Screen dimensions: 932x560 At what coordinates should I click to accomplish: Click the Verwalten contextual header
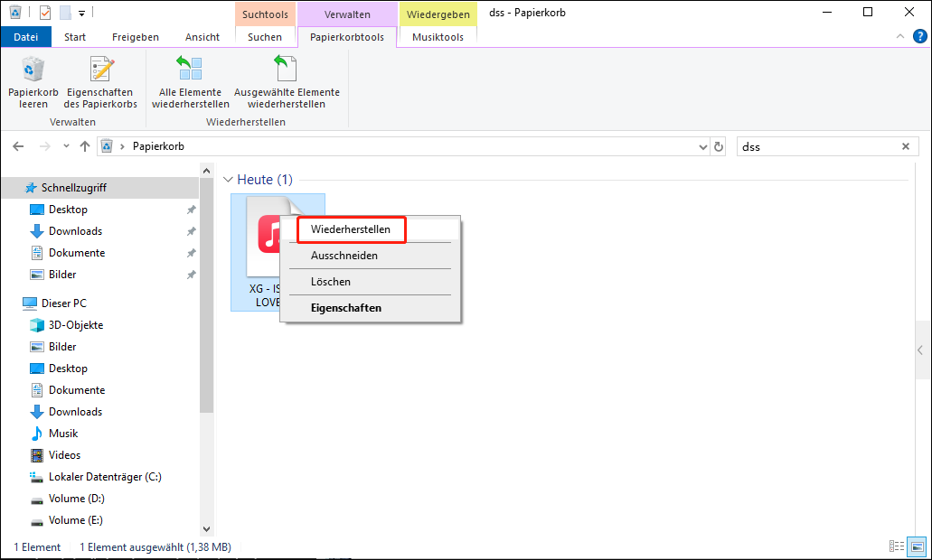pyautogui.click(x=347, y=14)
